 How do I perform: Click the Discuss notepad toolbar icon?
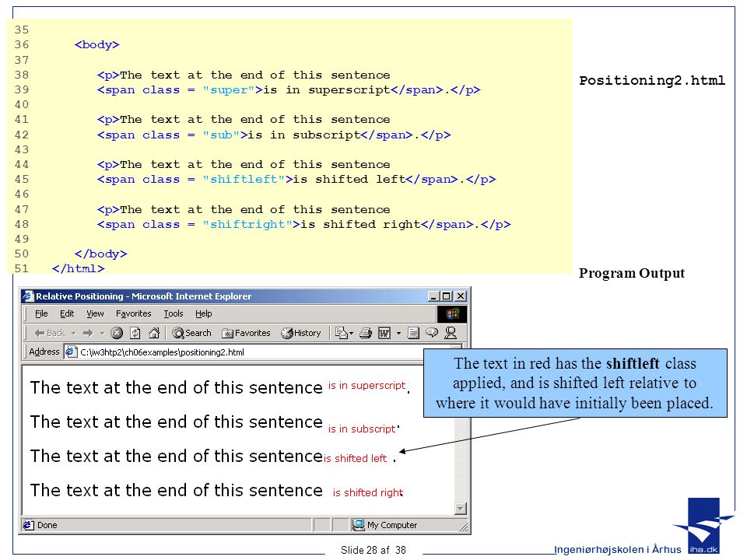click(413, 333)
